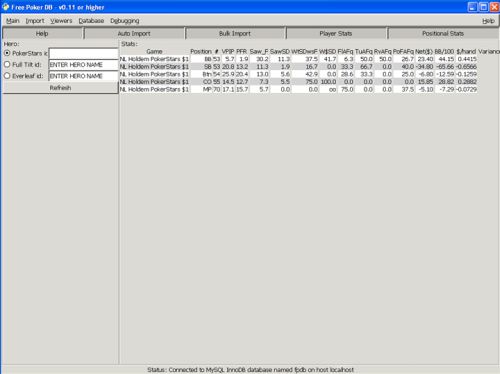
Task: Click the Saw_F column header
Action: (x=259, y=52)
